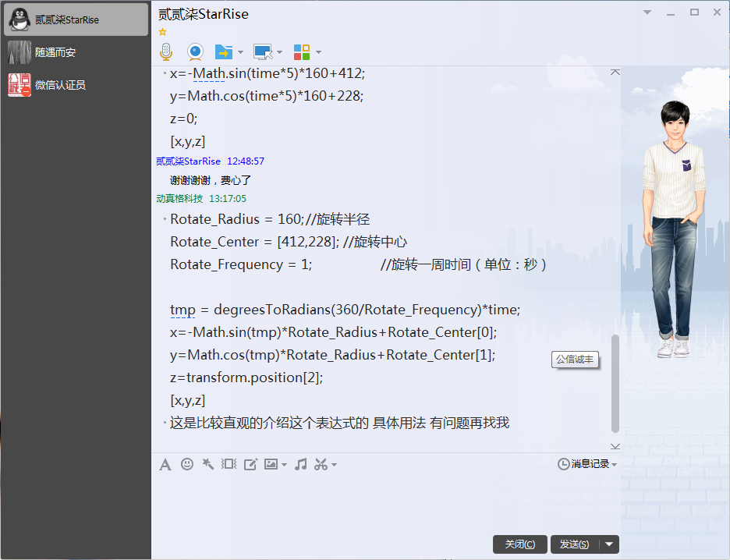Open the font settings A icon
The width and height of the screenshot is (730, 560).
165,465
